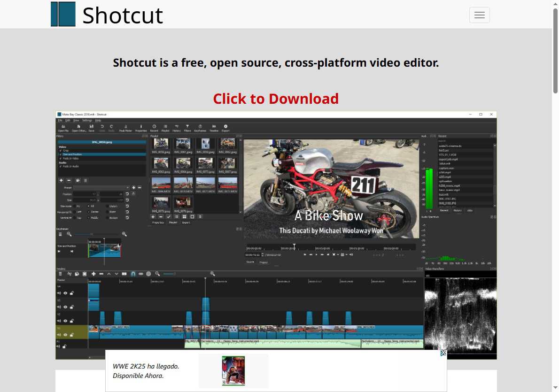This screenshot has width=559, height=392.
Task: Open the Help menu in Shotcut window
Action: 98,121
